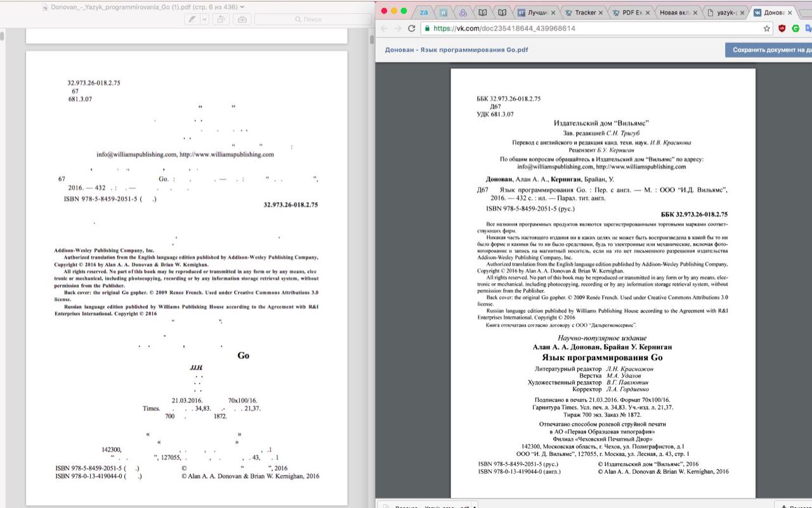
Task: Switch to the 'Новая вкладка' browser tab
Action: [679, 12]
